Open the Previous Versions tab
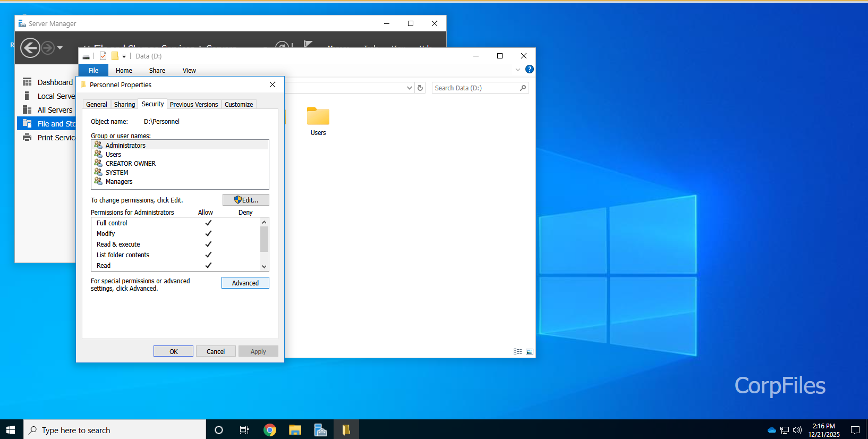Image resolution: width=868 pixels, height=439 pixels. [x=194, y=105]
